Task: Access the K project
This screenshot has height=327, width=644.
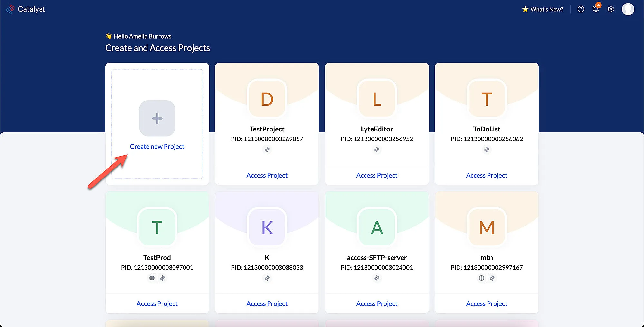Action: [267, 304]
